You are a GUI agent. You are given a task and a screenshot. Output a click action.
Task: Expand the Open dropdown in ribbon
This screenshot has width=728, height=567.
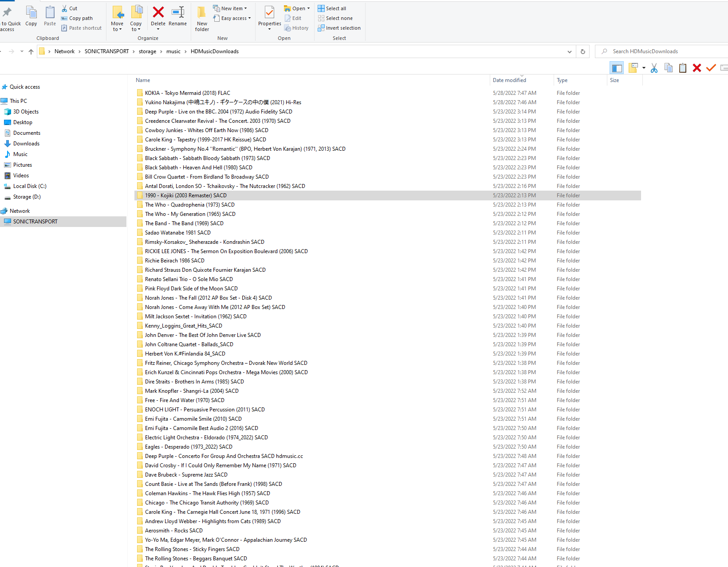click(x=297, y=8)
